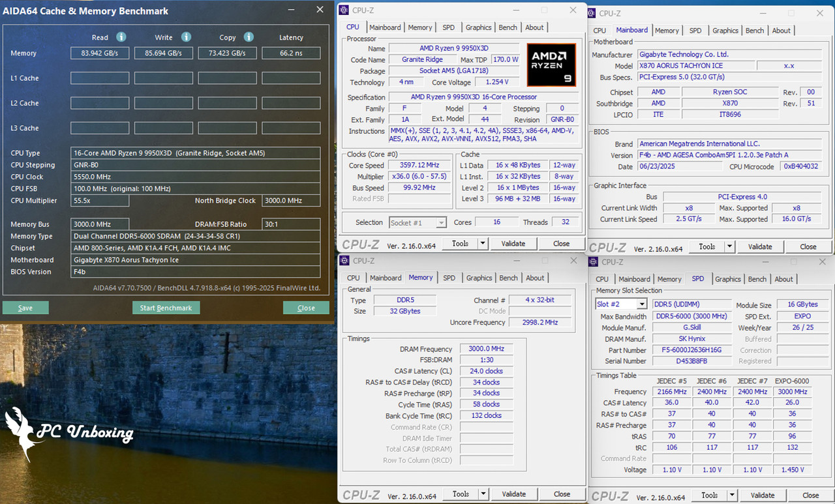Click the AMD Ryzen 9 logo in CPU-Z
The width and height of the screenshot is (835, 504).
[x=551, y=65]
